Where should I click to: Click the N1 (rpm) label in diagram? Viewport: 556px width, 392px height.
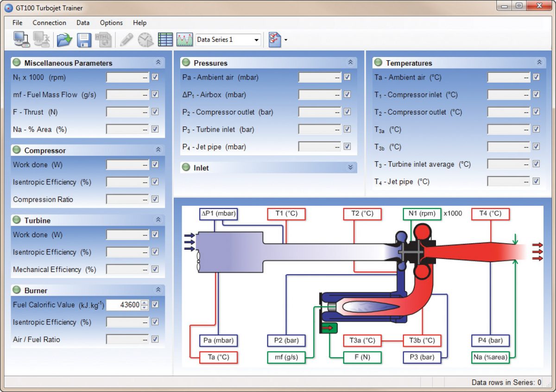click(422, 214)
